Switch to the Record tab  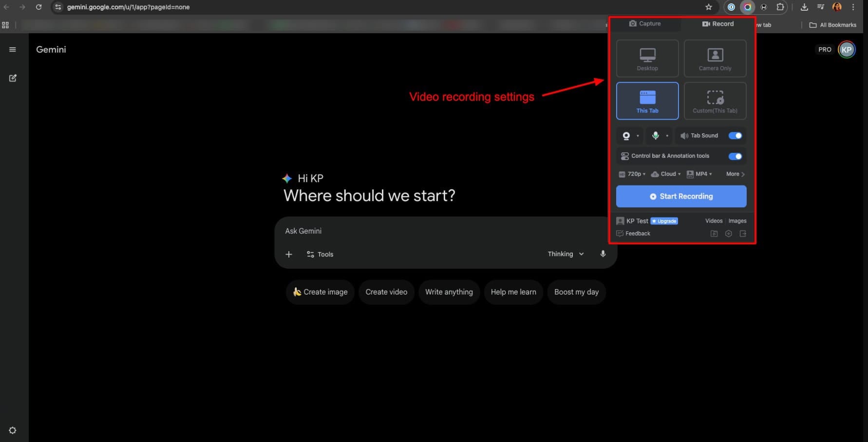pyautogui.click(x=717, y=24)
